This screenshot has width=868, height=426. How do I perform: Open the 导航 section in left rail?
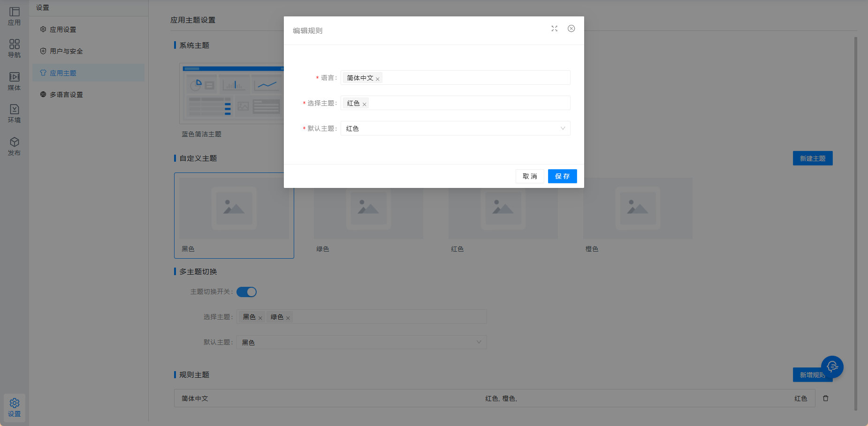[14, 49]
